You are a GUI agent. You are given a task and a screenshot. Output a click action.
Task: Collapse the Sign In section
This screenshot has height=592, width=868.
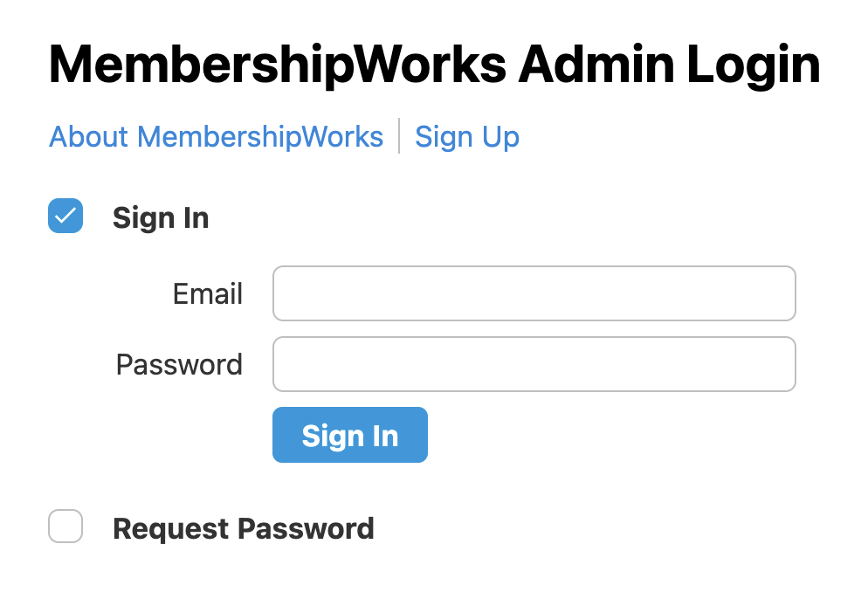point(65,217)
